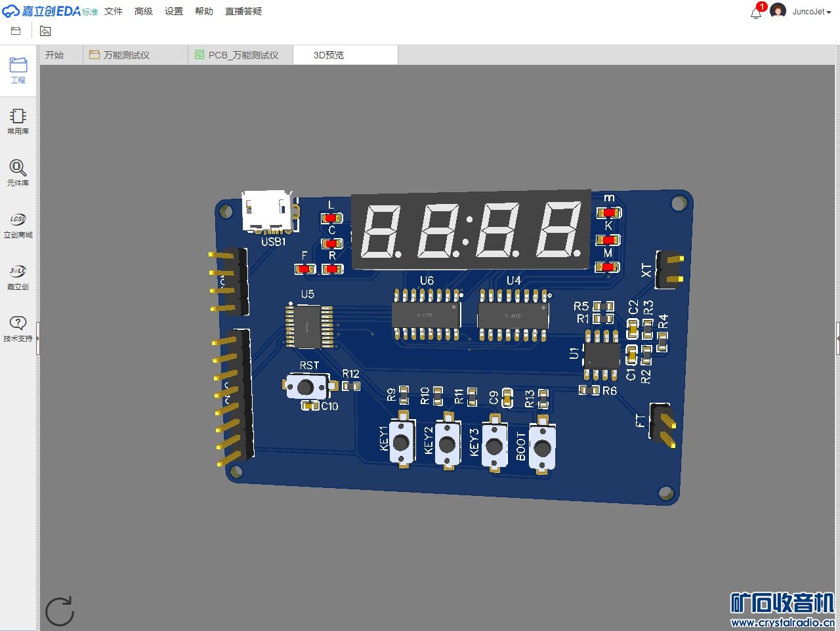Open the 设置 menu

[x=174, y=11]
